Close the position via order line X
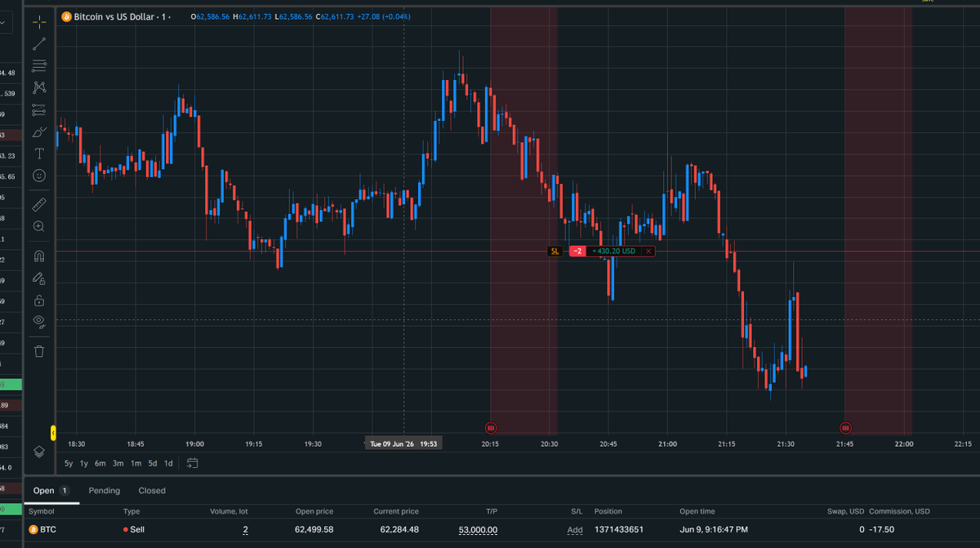This screenshot has width=980, height=548. [648, 251]
